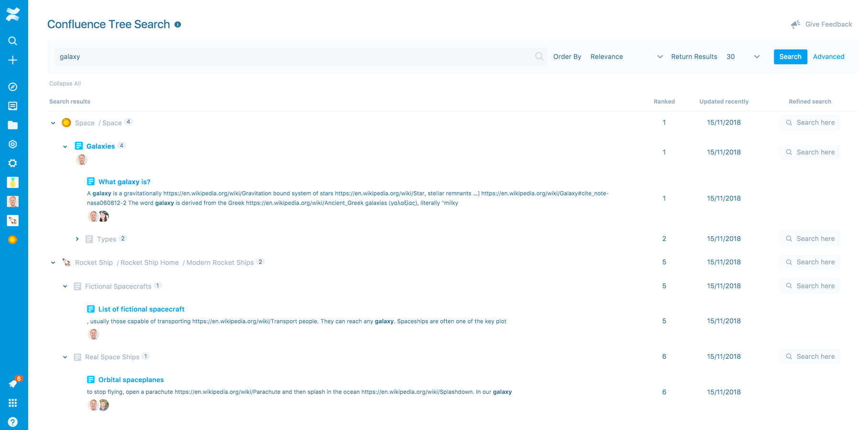Click page icon beside What galaxy is?
The image size is (868, 430).
point(91,182)
